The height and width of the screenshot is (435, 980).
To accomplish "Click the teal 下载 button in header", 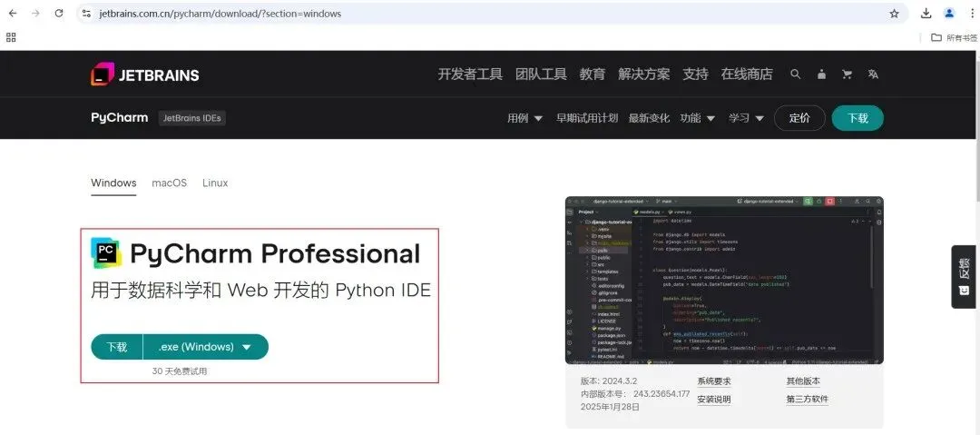I will pos(857,118).
